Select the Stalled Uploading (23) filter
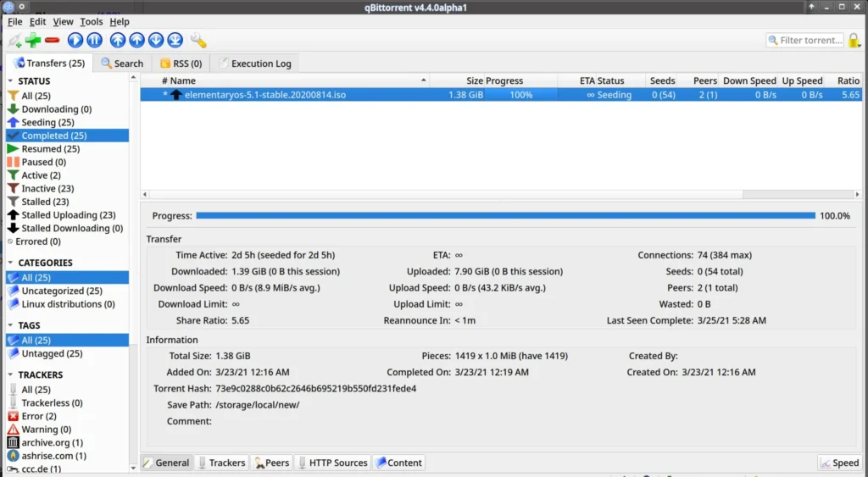Screen dimensions: 868x477 tap(67, 215)
